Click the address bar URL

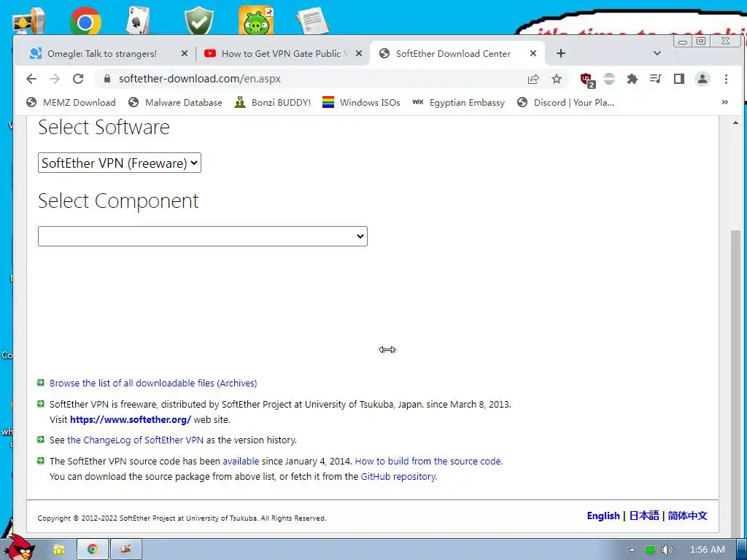tap(200, 79)
